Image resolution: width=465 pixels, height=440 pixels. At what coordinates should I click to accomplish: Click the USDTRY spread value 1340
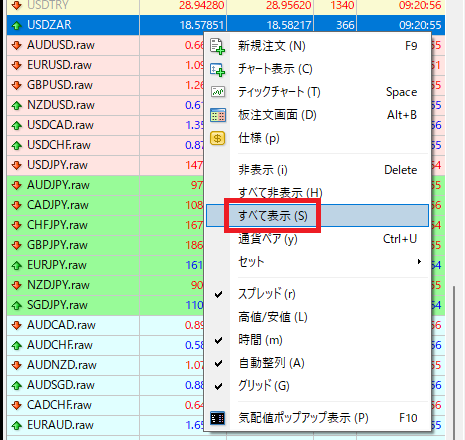click(x=342, y=5)
